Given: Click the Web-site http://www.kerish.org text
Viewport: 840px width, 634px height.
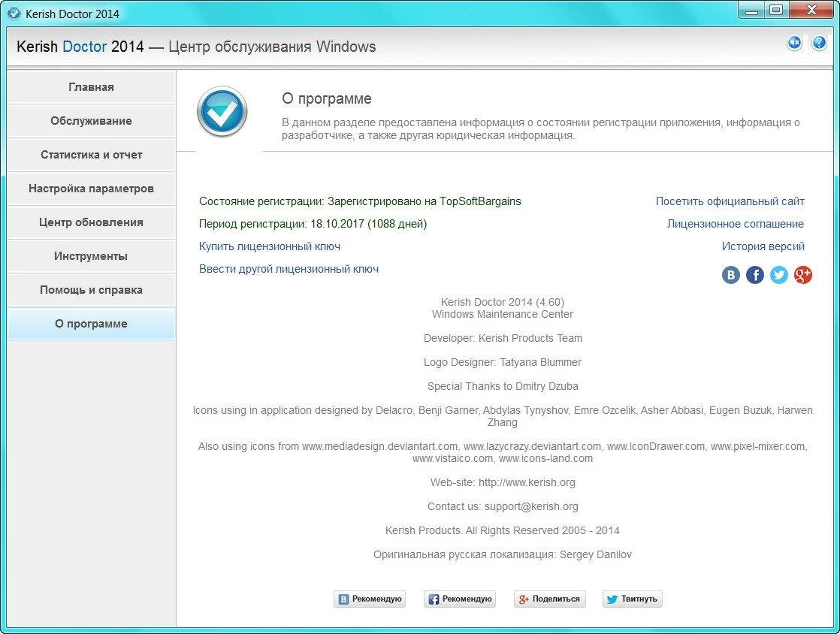Looking at the screenshot, I should [x=503, y=482].
